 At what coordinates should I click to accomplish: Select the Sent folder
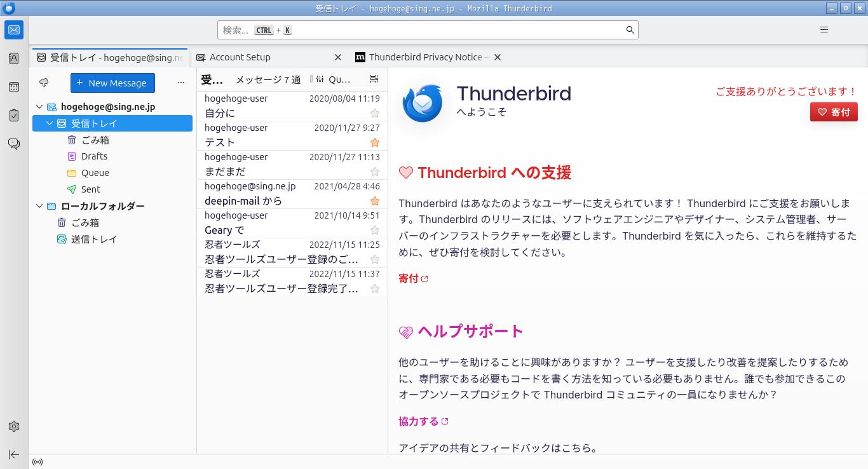tap(112, 189)
